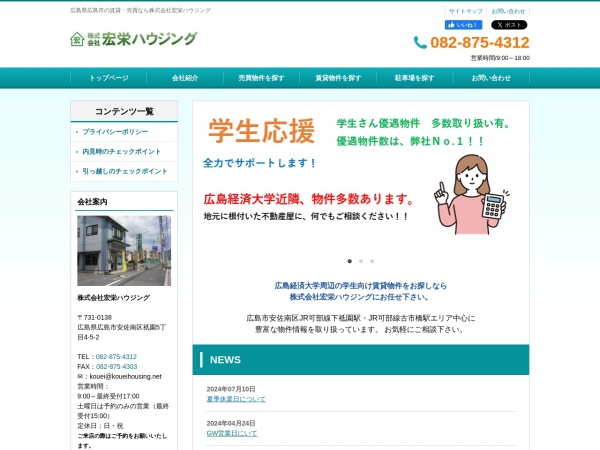Screen dimensions: 600x450
Task: Go to トップページ in navigation bar
Action: [x=109, y=78]
